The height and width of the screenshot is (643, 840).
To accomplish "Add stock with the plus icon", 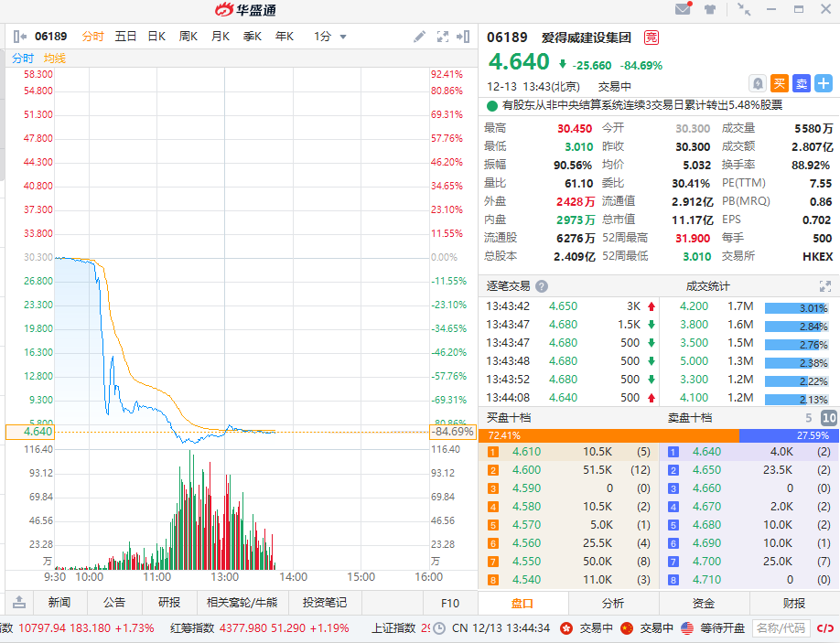I will pyautogui.click(x=824, y=84).
